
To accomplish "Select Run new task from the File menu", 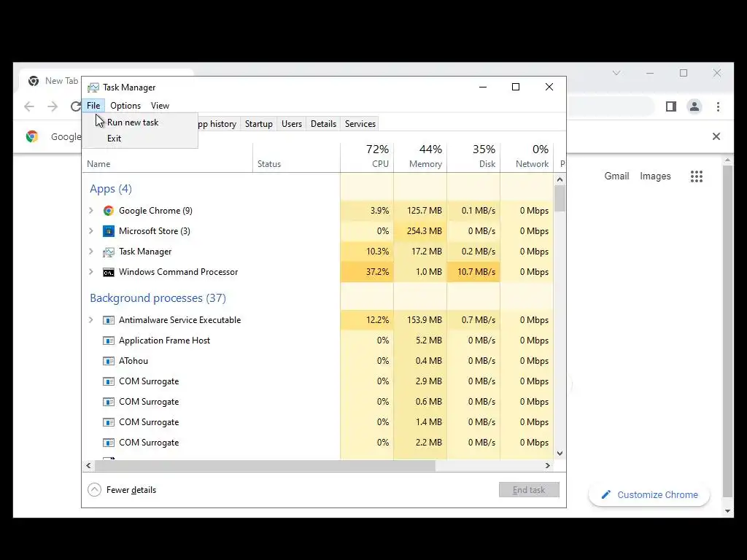I will coord(139,122).
